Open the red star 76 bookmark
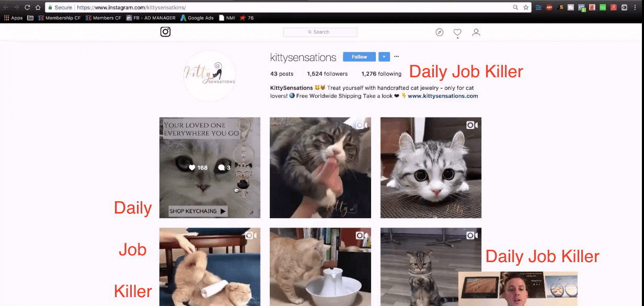Screen dimensions: 644x306 pos(247,18)
